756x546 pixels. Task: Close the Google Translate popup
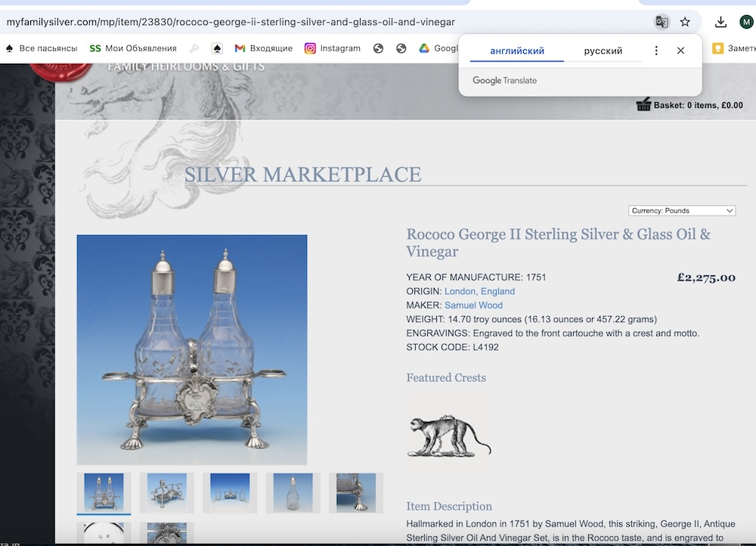[x=680, y=51]
